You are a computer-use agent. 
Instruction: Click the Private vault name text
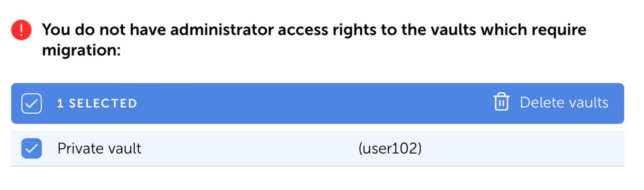99,148
